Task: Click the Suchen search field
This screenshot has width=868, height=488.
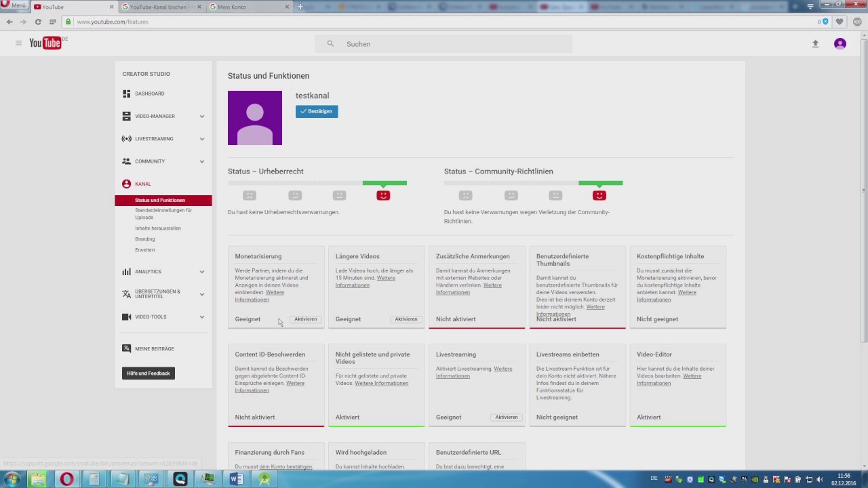Action: pyautogui.click(x=443, y=44)
